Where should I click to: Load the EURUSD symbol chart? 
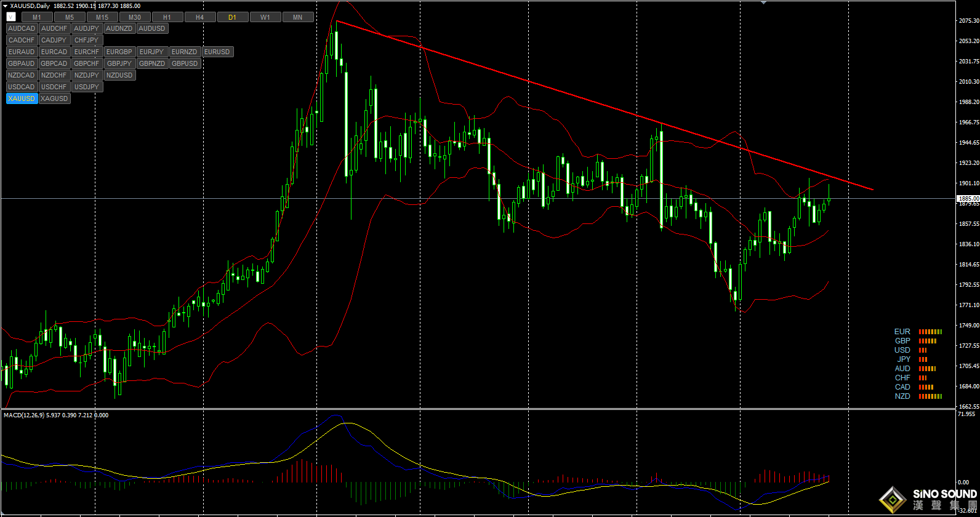[217, 52]
